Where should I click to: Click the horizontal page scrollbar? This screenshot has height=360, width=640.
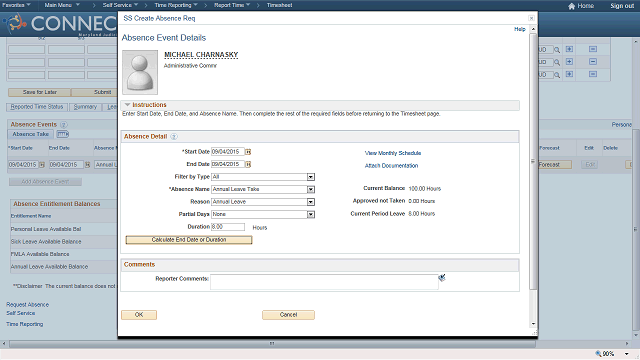point(272,344)
